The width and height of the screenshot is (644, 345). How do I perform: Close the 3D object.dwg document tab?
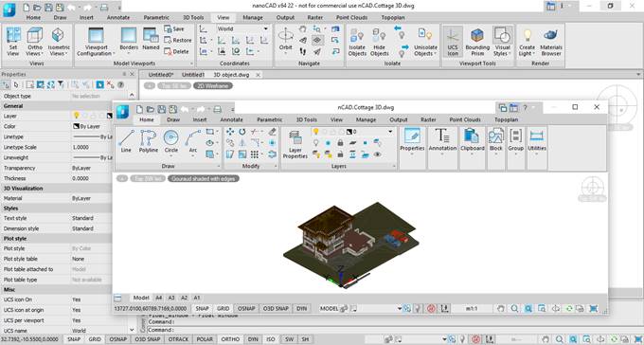pyautogui.click(x=258, y=75)
